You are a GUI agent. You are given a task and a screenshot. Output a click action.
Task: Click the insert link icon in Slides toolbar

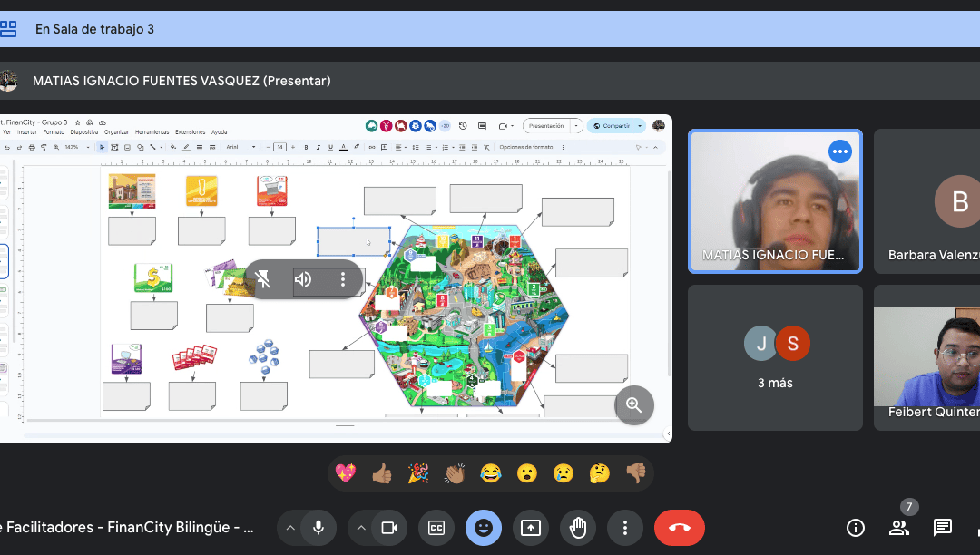coord(371,147)
